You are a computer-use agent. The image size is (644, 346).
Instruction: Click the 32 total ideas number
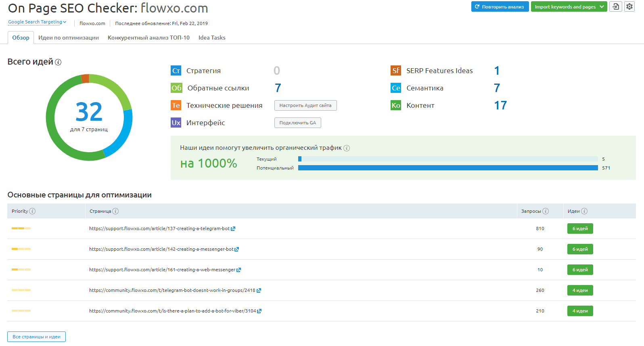[89, 112]
